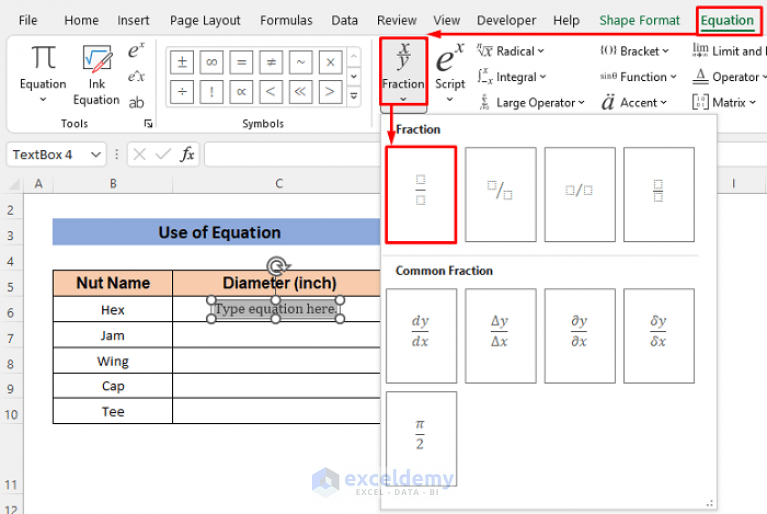
Task: Insert the dy over dx fraction
Action: click(x=421, y=335)
